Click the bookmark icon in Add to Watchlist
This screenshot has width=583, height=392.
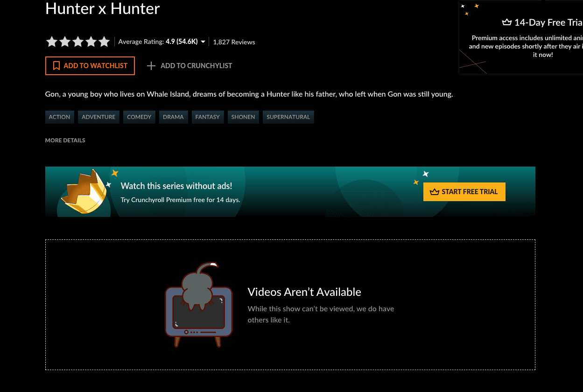tap(56, 66)
